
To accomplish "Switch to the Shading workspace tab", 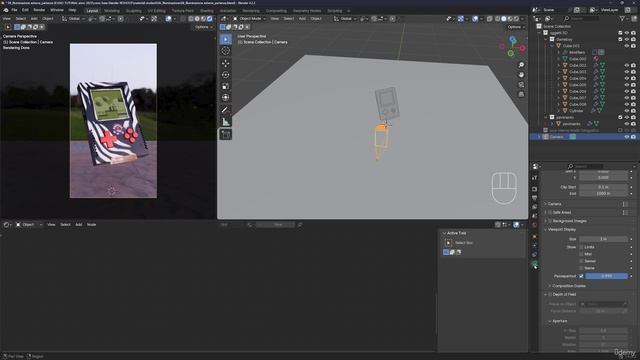I will [x=207, y=11].
